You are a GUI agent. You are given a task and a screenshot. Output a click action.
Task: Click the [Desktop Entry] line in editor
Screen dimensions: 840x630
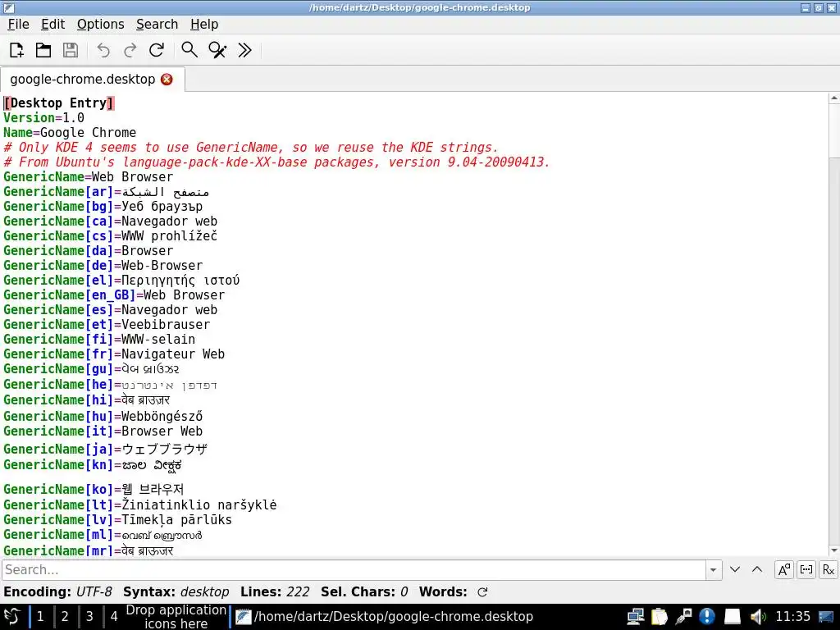coord(59,103)
